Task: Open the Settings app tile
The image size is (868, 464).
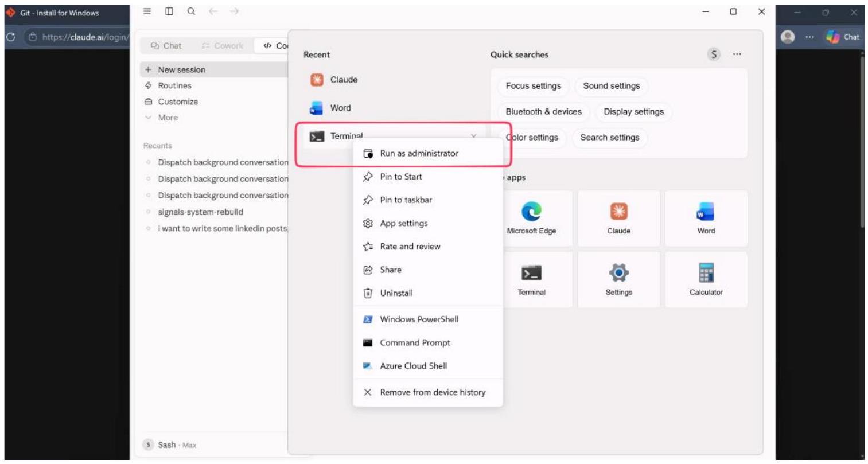Action: 618,280
